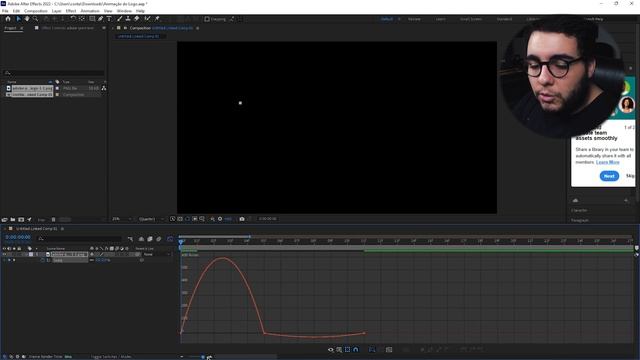The image size is (640, 360).
Task: Click the new folder icon in Project panel
Action: 13,220
